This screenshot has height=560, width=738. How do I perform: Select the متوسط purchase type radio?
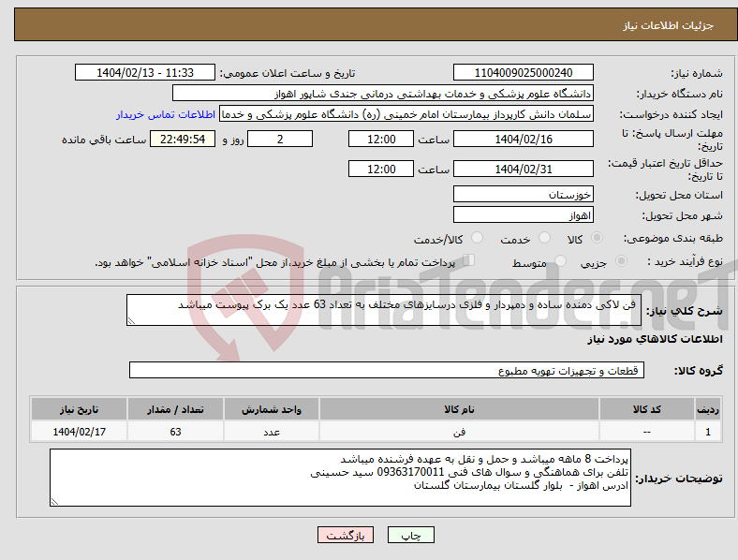pyautogui.click(x=561, y=260)
